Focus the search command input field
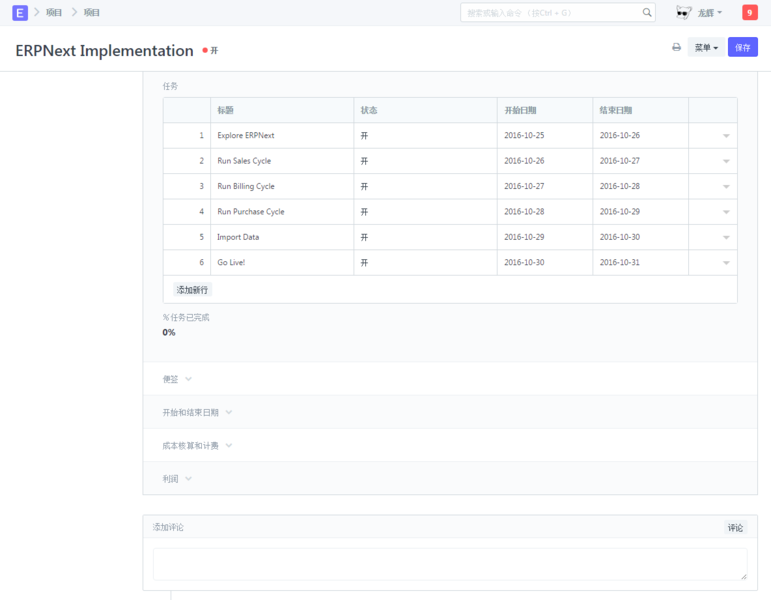 [557, 13]
